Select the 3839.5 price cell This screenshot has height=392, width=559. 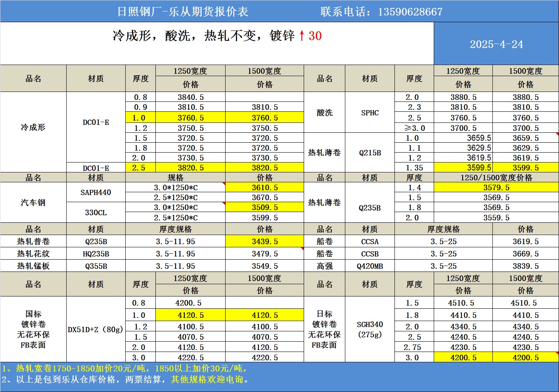526,266
